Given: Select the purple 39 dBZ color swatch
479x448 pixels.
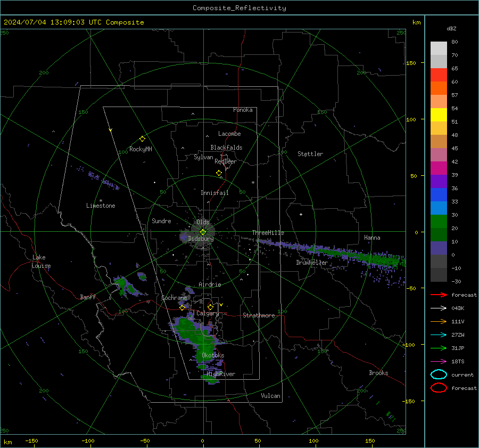Looking at the screenshot, I should (x=439, y=181).
